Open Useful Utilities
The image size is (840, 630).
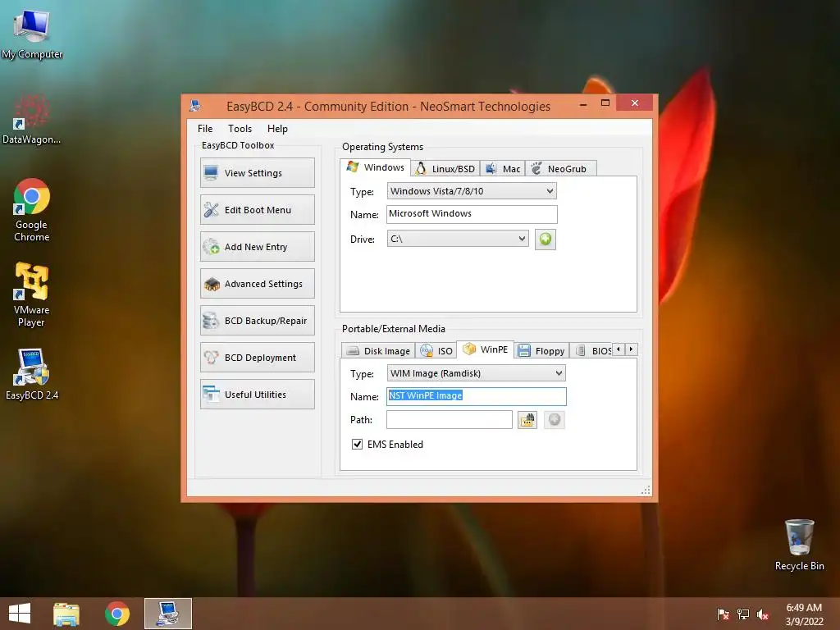(257, 395)
